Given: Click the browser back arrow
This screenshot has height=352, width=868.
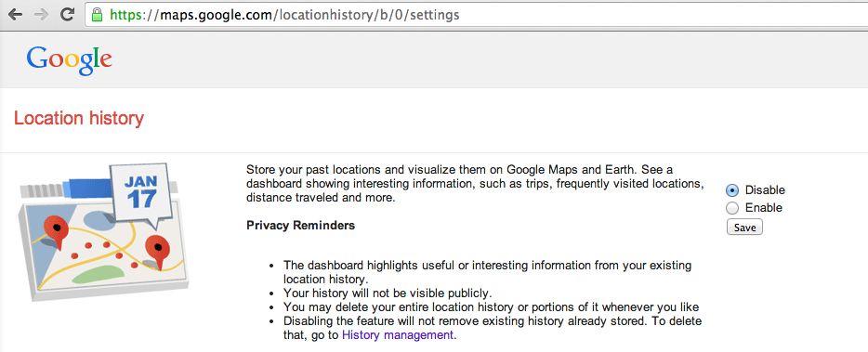Looking at the screenshot, I should pos(16,14).
